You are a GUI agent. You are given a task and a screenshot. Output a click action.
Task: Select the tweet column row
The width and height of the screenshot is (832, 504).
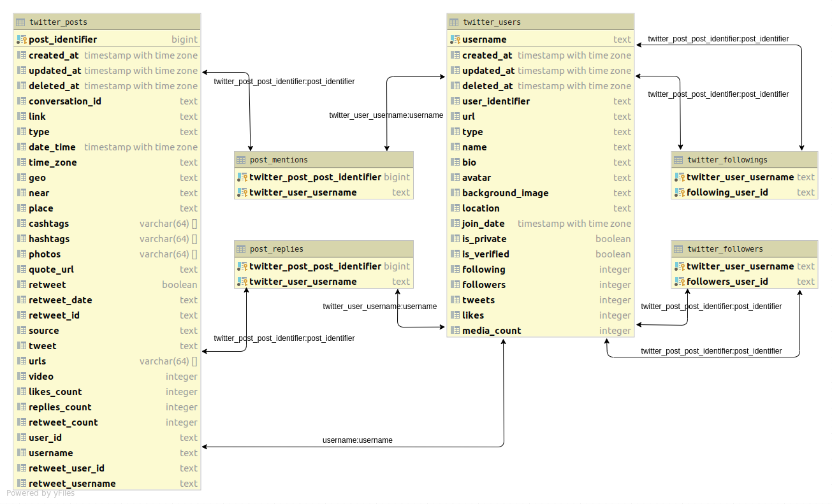107,346
